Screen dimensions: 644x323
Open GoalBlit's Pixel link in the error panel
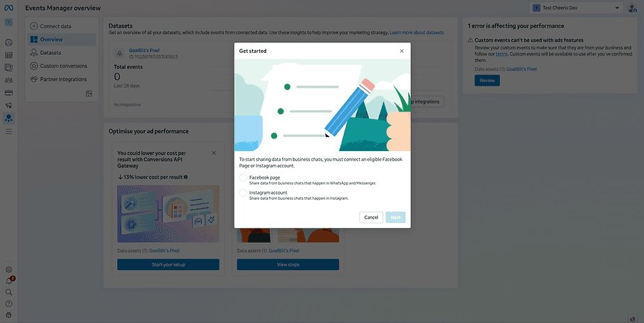click(x=521, y=70)
